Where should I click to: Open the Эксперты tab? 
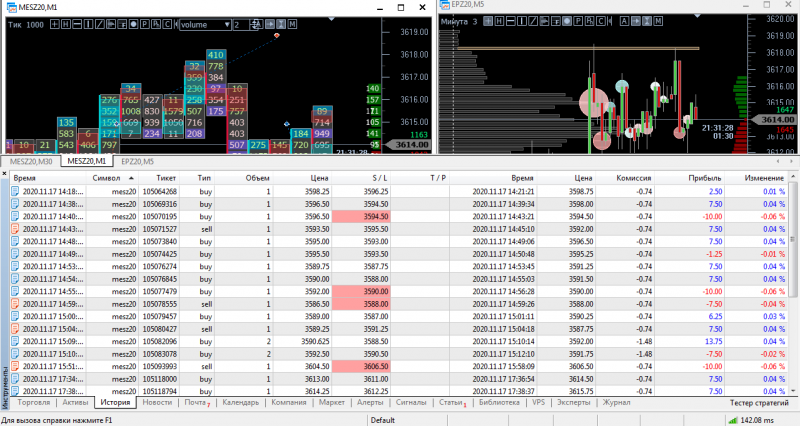(573, 403)
